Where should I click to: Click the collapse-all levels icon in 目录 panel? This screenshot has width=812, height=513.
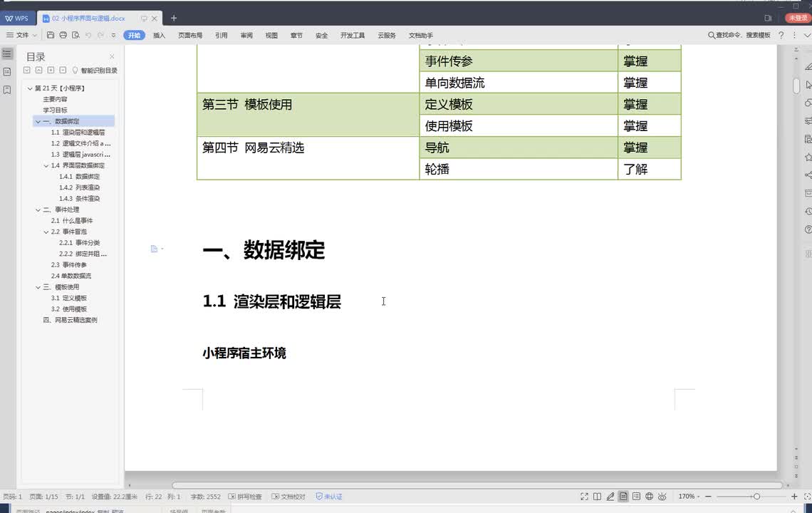(39, 70)
